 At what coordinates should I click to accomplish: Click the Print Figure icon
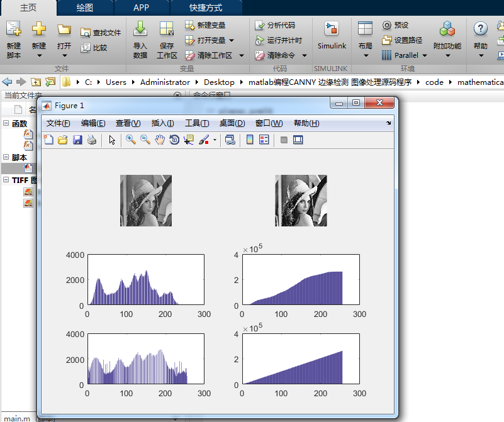pos(92,140)
